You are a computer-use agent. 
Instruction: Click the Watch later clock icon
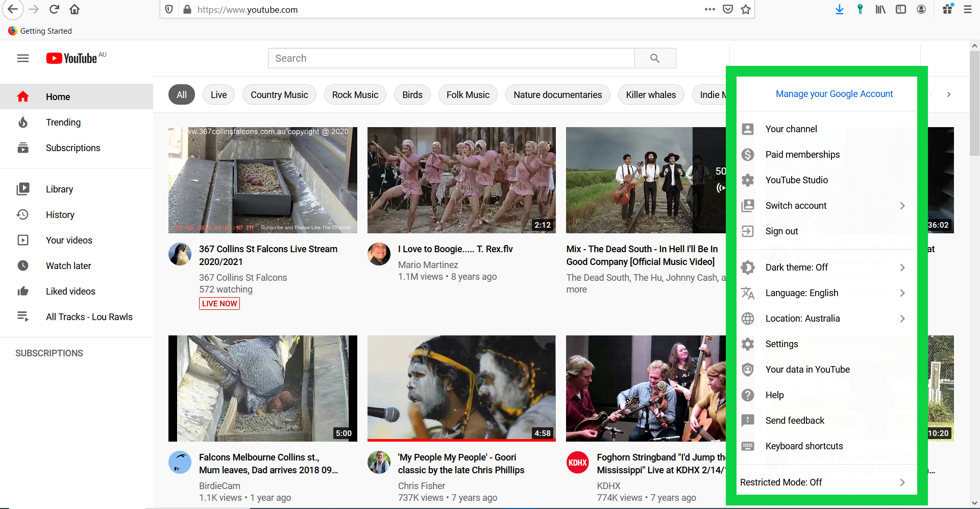pyautogui.click(x=23, y=265)
